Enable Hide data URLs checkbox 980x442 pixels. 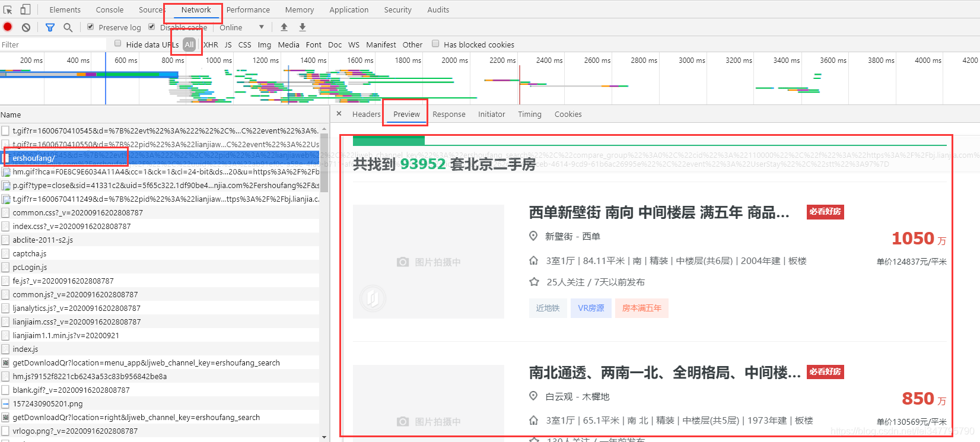click(118, 43)
